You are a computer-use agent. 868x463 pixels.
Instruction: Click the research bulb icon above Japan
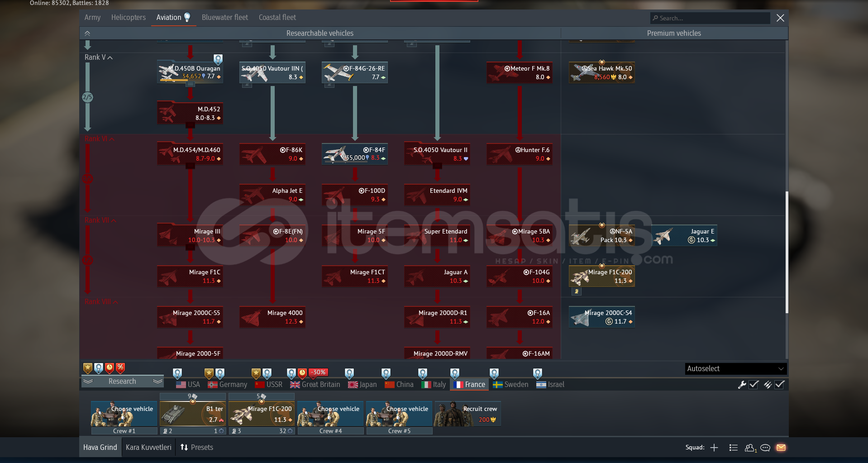(349, 373)
